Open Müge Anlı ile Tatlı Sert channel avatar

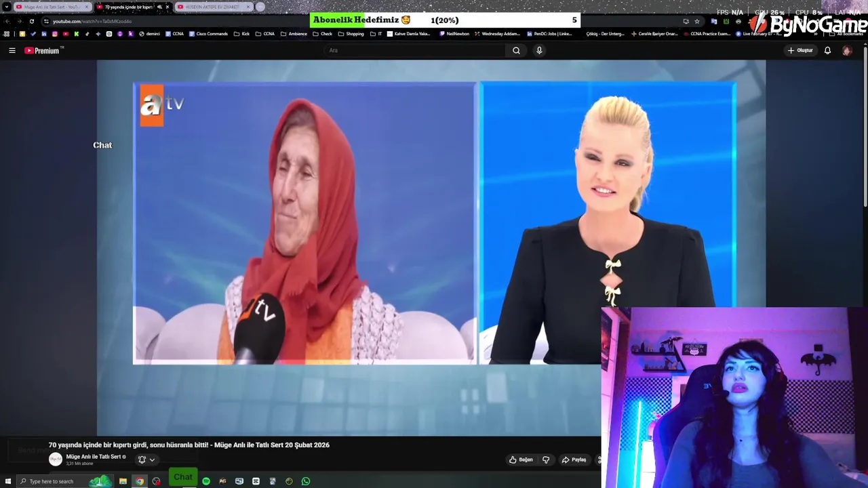coord(56,460)
